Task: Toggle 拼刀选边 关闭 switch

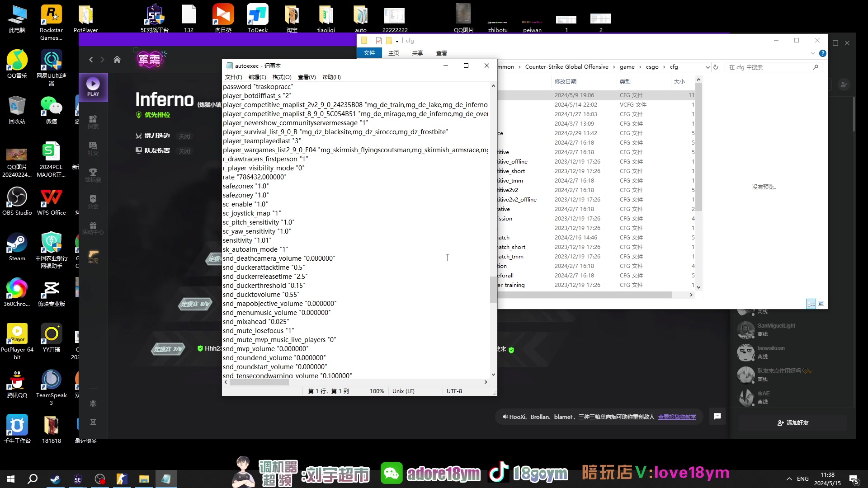Action: point(184,136)
